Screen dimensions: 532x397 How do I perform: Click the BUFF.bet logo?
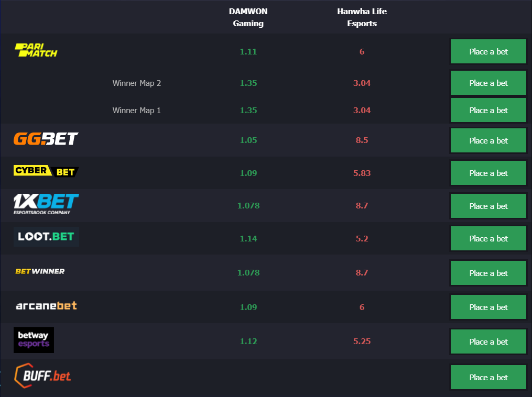43,376
